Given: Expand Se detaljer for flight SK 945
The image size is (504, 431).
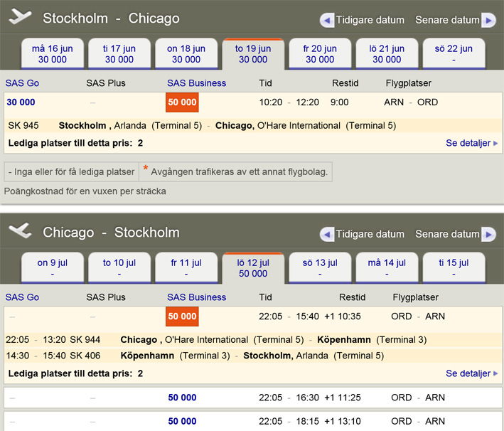Looking at the screenshot, I should point(471,143).
